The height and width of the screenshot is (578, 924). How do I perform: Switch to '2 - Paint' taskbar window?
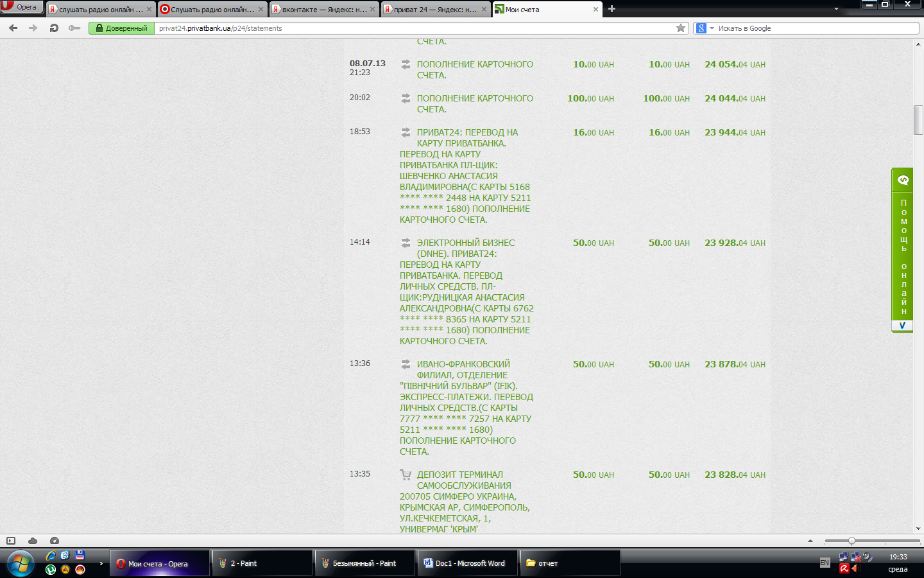pyautogui.click(x=262, y=563)
